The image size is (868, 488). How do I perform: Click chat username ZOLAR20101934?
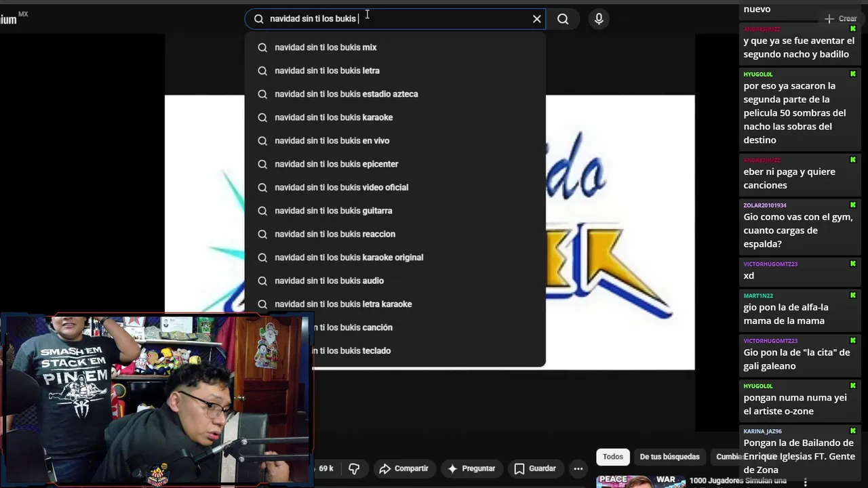point(765,205)
